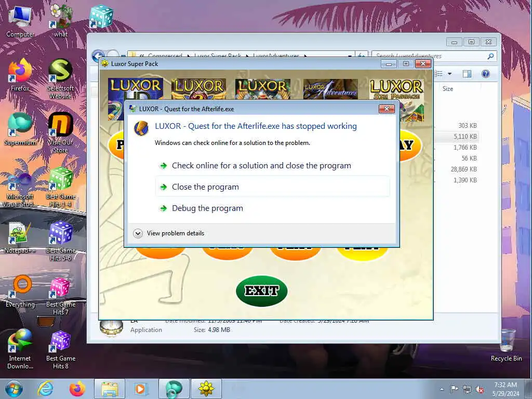Open the Recycle Bin
Screen dimensions: 532x399
pos(506,345)
